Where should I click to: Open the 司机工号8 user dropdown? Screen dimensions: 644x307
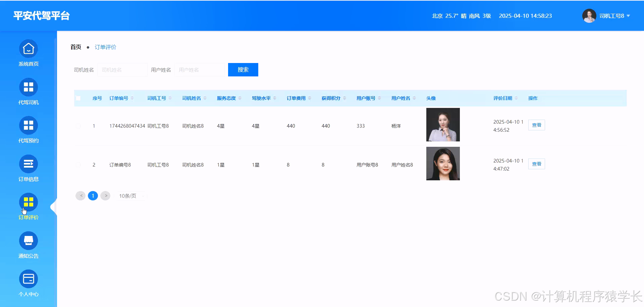click(614, 16)
